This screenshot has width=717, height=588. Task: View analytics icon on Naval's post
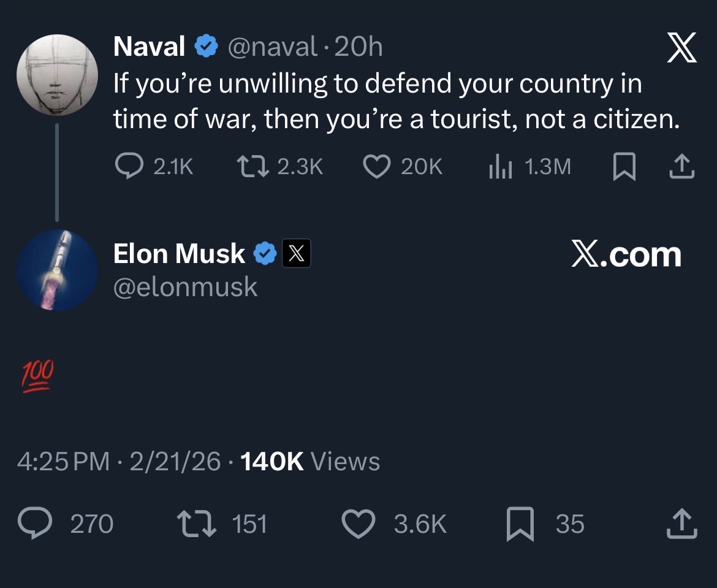501,167
